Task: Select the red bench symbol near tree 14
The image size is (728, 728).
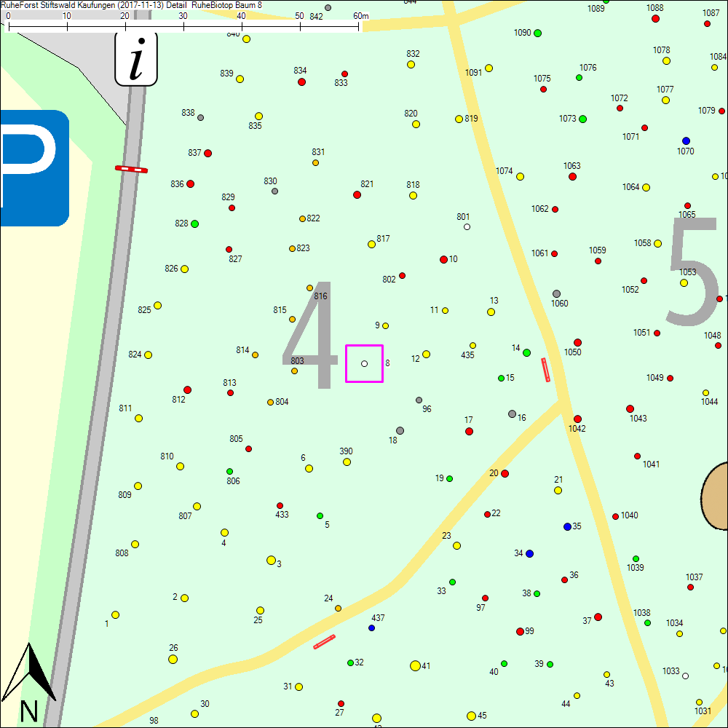Action: point(545,370)
